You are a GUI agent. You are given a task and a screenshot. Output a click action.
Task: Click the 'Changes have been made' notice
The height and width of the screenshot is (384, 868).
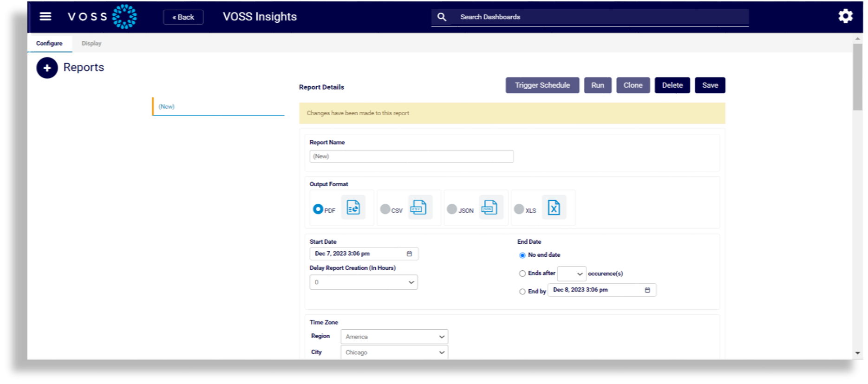tap(512, 113)
